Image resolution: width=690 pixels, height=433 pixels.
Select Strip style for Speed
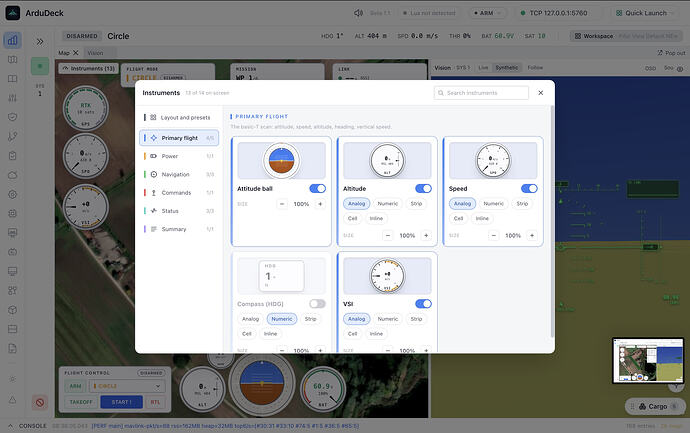tap(522, 204)
